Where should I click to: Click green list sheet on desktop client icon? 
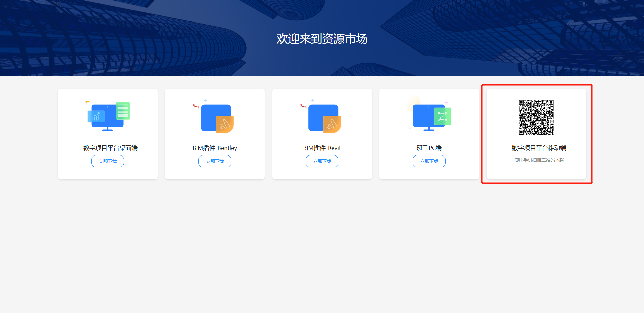(x=123, y=111)
